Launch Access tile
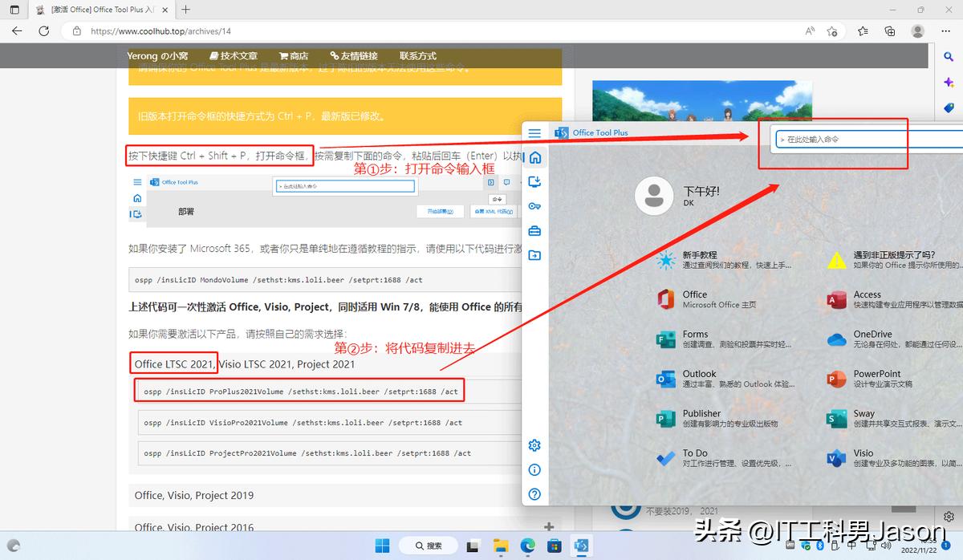Image resolution: width=963 pixels, height=560 pixels. click(893, 299)
